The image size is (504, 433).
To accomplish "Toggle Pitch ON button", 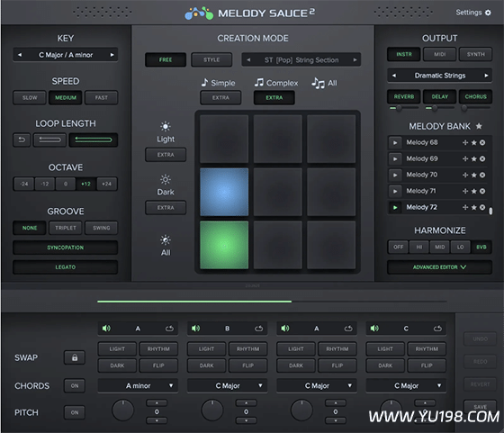I will point(75,412).
